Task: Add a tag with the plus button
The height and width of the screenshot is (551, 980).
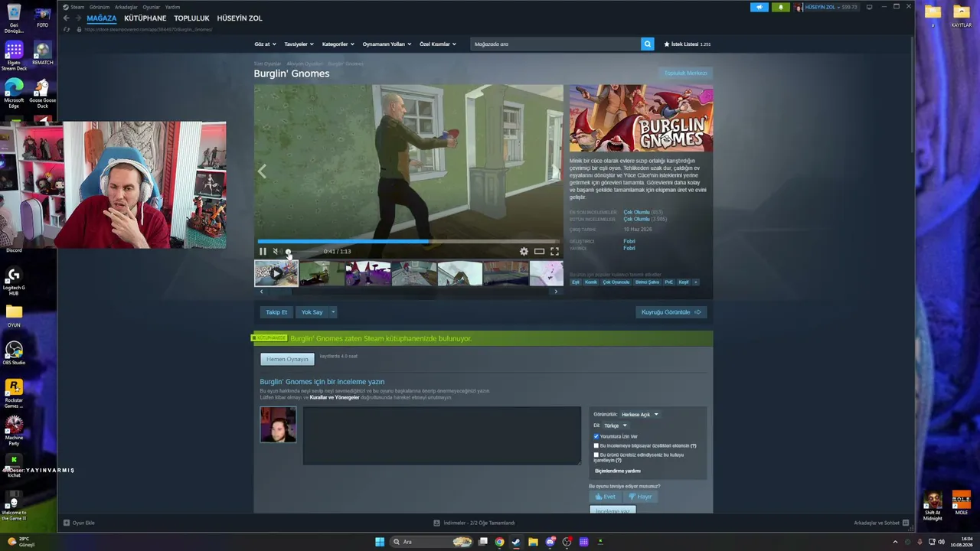Action: (695, 282)
